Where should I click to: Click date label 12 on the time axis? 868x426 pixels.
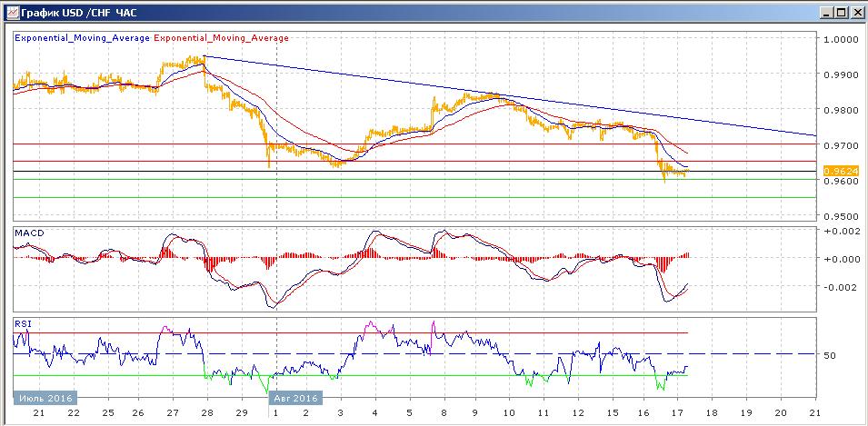[x=578, y=412]
